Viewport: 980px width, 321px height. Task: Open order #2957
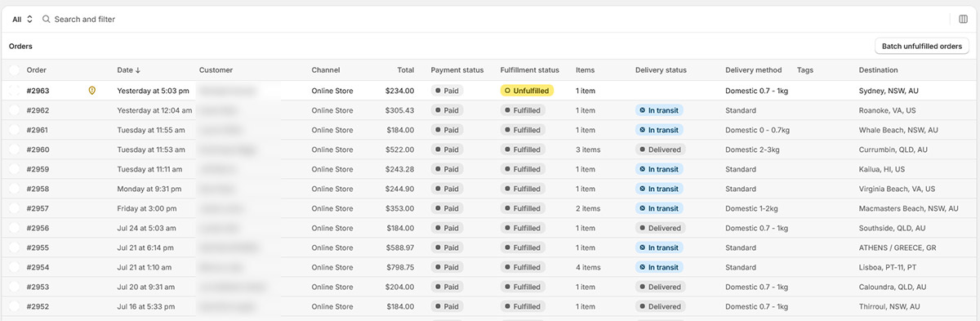[x=38, y=208]
